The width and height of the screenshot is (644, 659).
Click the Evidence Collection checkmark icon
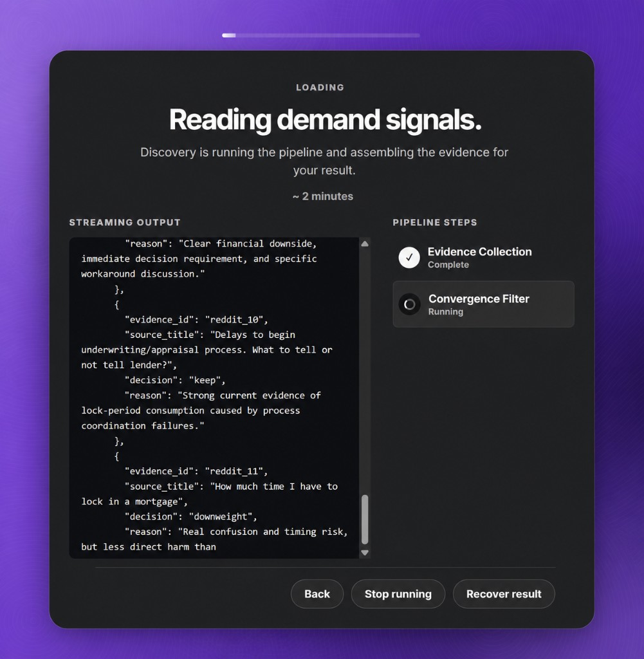pyautogui.click(x=409, y=257)
